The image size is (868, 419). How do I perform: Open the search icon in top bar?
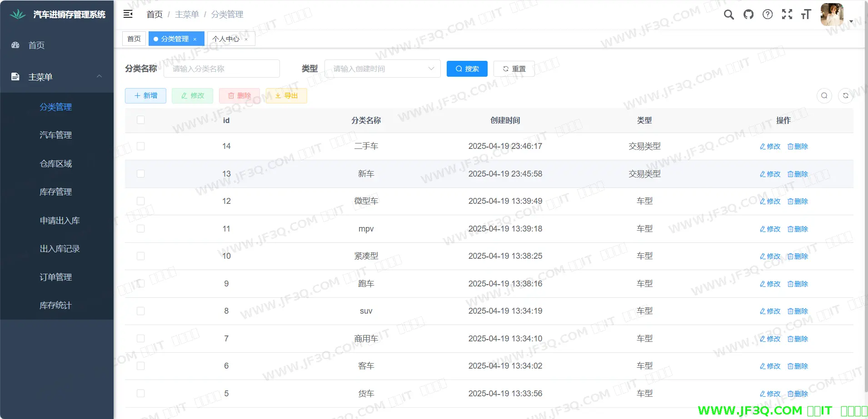(x=728, y=15)
